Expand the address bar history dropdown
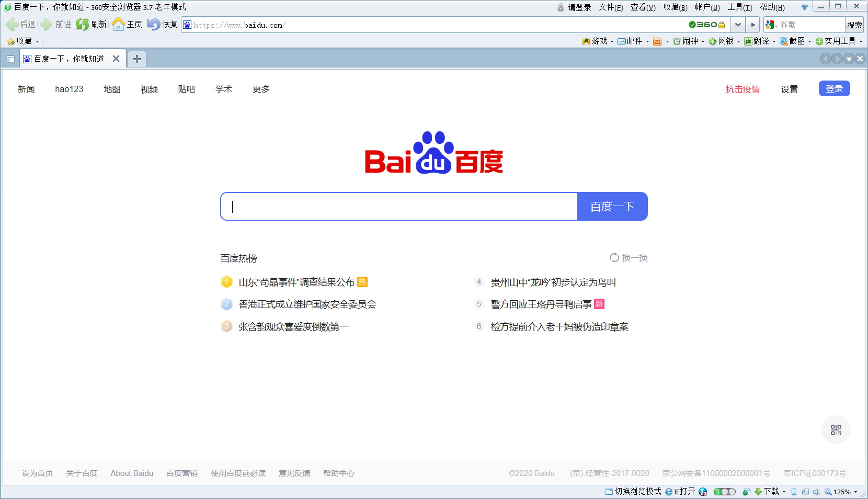 [x=738, y=25]
